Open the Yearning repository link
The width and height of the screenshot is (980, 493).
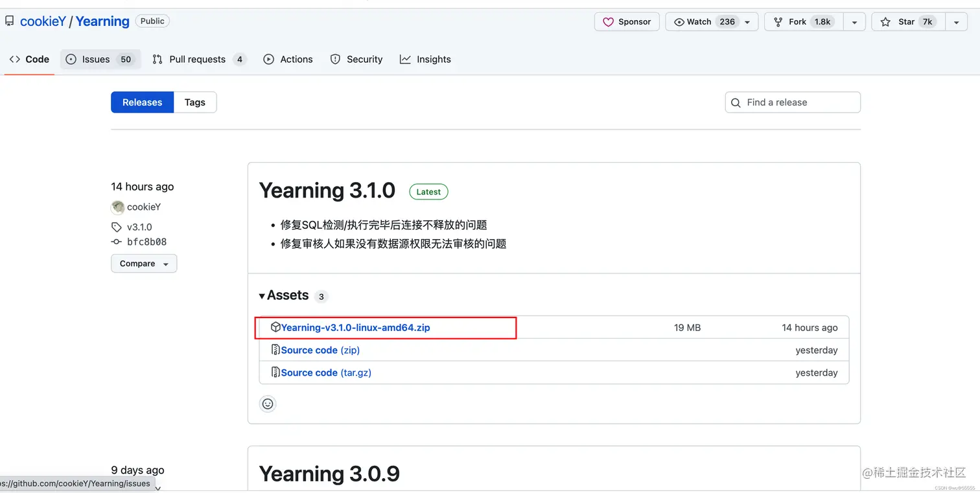[102, 21]
